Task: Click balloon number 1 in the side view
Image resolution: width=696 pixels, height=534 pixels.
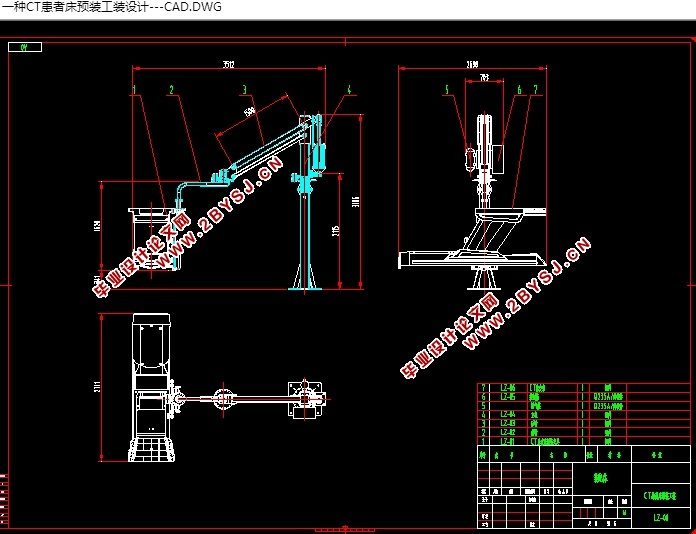Action: click(x=134, y=90)
